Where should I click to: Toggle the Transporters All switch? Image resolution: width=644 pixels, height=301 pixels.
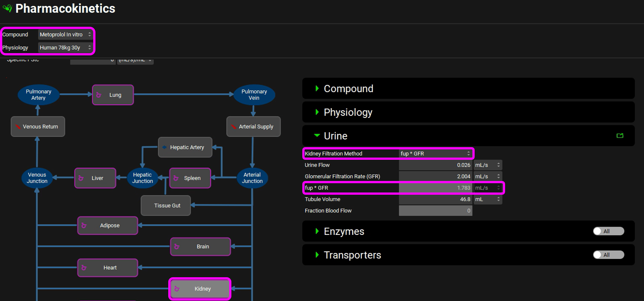pos(608,255)
